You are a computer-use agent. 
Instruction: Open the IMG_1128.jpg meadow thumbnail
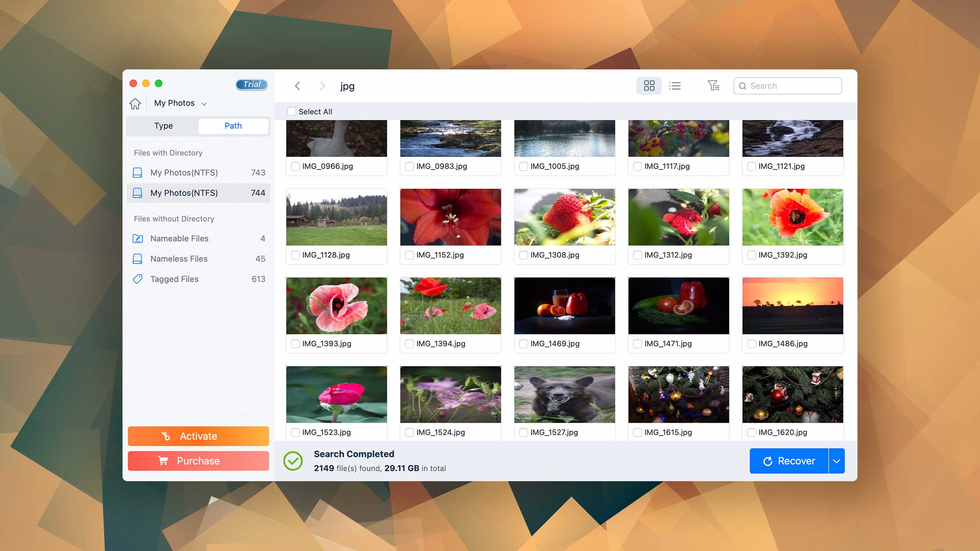point(336,217)
